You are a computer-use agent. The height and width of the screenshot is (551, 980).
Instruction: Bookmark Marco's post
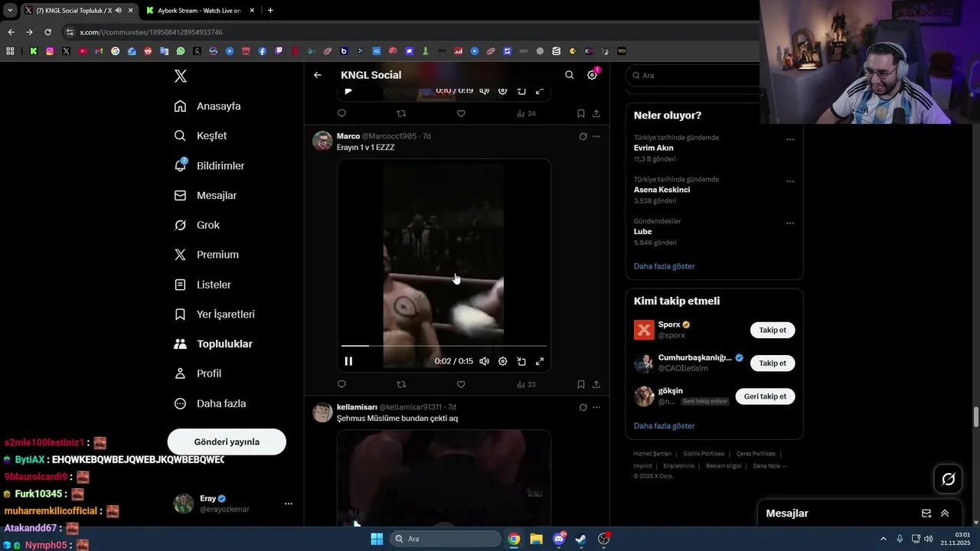[x=581, y=384]
